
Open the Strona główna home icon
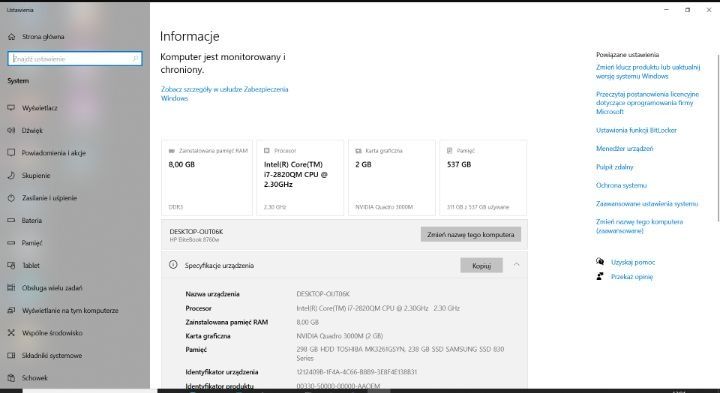click(x=11, y=37)
